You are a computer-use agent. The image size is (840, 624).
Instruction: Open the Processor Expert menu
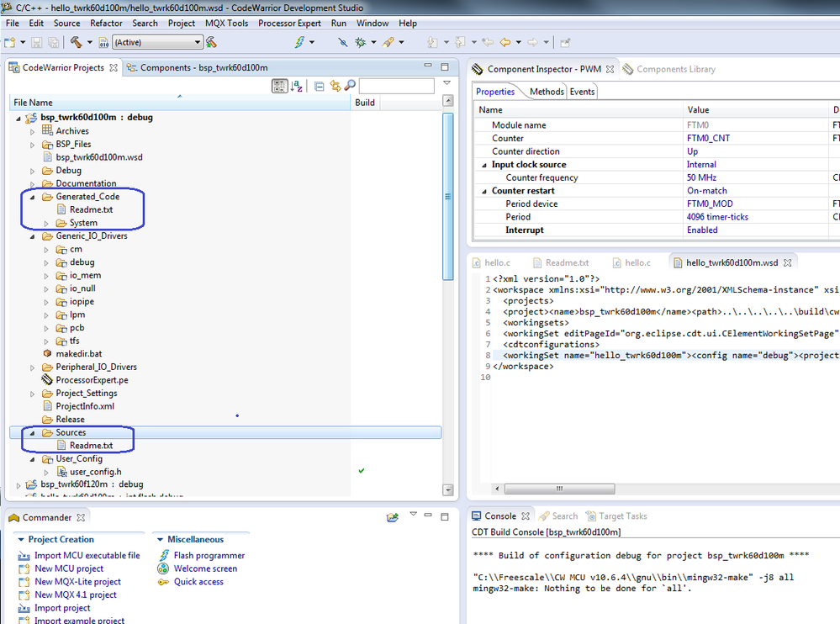tap(289, 24)
